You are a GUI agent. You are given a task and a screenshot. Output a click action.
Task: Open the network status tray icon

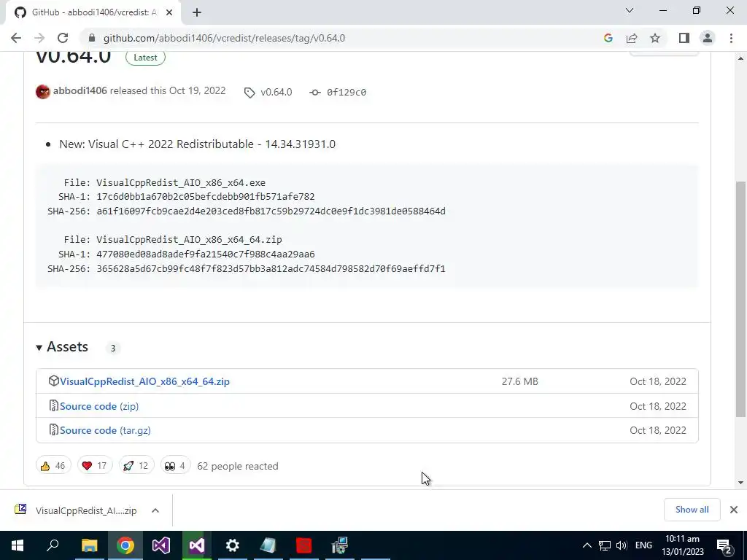[x=605, y=545]
